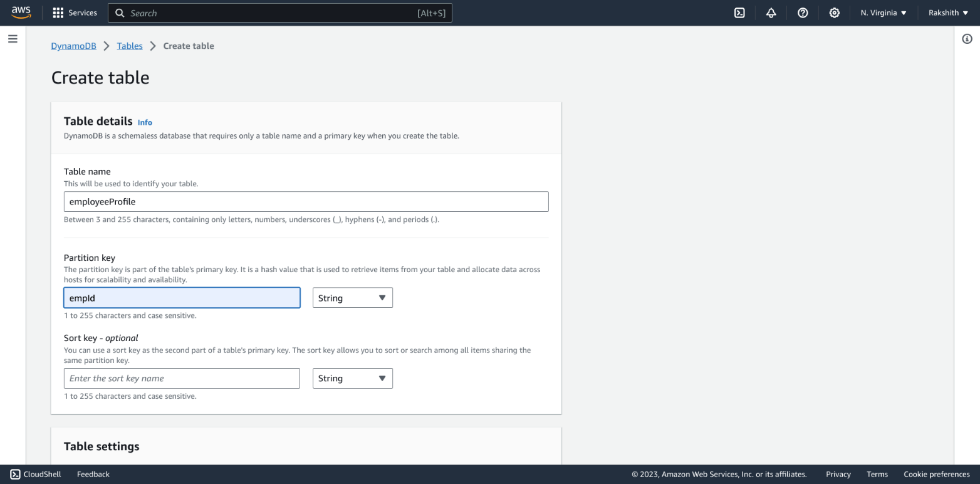Open the notifications bell
Screen dimensions: 980x484
coord(771,13)
